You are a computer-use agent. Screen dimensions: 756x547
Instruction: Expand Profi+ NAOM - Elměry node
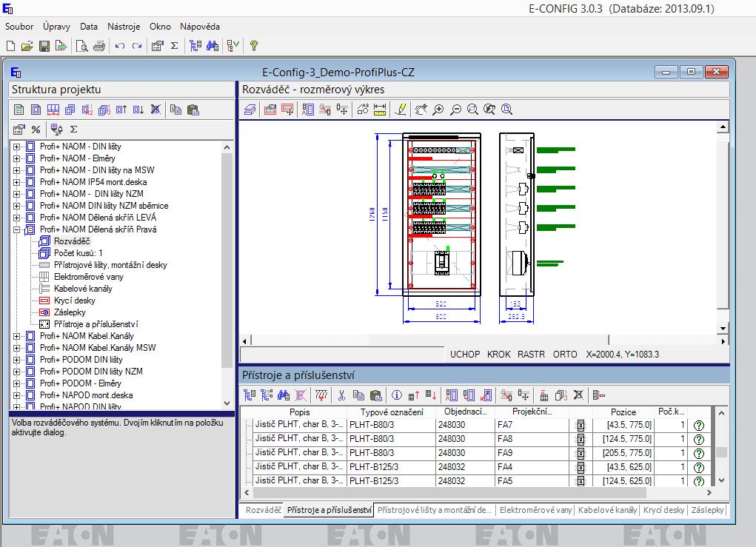point(17,158)
